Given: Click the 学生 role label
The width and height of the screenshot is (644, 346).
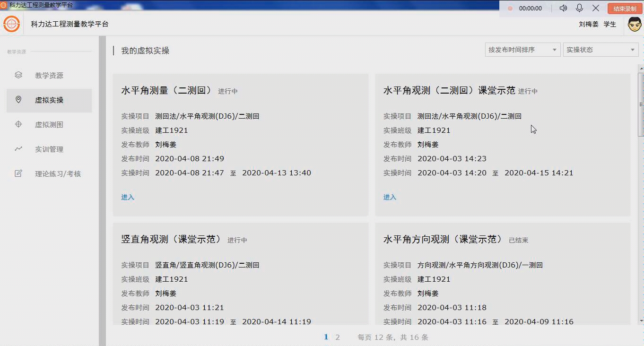Looking at the screenshot, I should pyautogui.click(x=610, y=24).
